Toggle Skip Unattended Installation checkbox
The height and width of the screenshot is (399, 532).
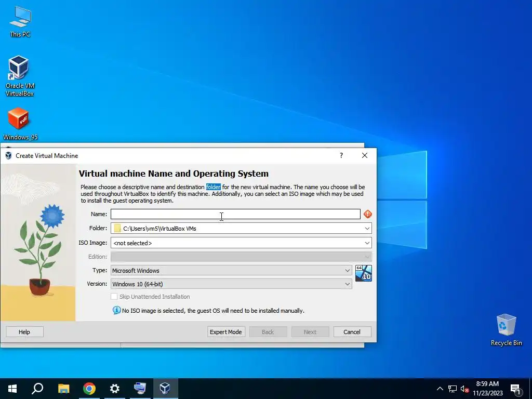point(114,297)
